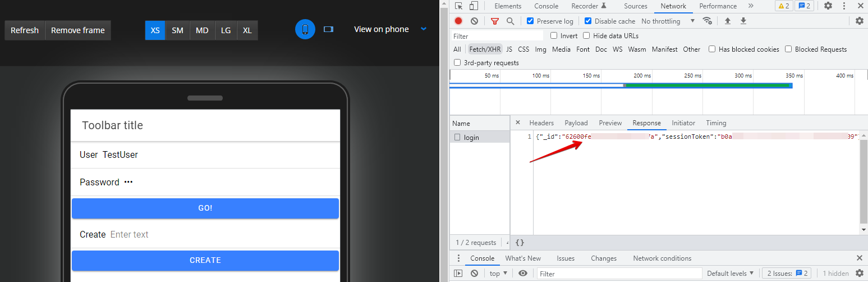Screen dimensions: 868x282
Task: Enable 3rd-party requests checkbox
Action: click(x=457, y=62)
